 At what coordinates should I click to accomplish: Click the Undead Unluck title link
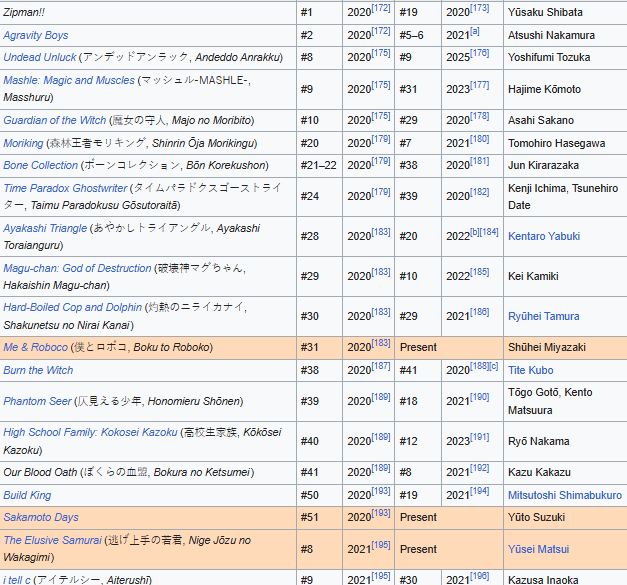coord(40,57)
